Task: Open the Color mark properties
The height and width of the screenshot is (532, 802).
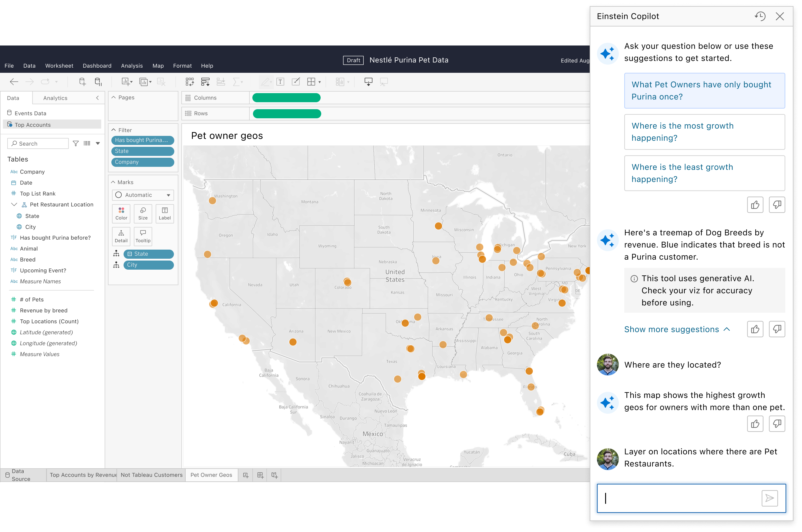Action: [x=121, y=213]
